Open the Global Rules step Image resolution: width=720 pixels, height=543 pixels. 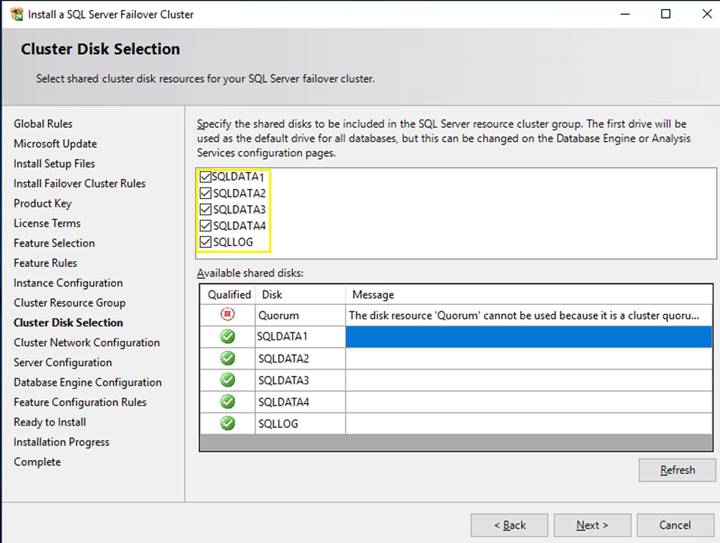click(x=43, y=124)
